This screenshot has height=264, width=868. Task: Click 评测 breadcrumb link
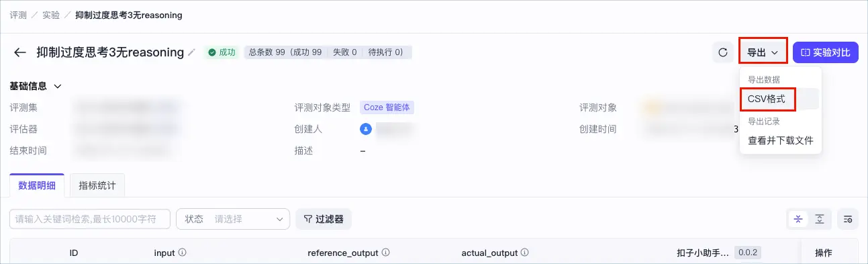coord(18,15)
